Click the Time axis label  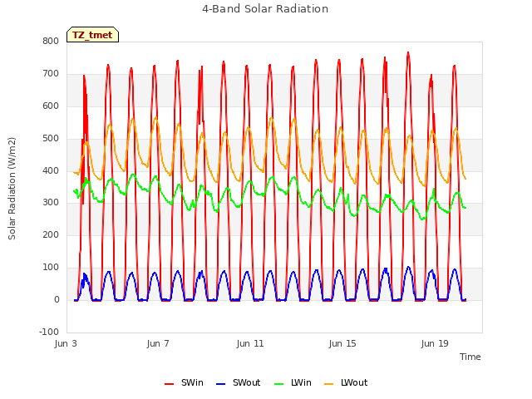[x=470, y=357]
